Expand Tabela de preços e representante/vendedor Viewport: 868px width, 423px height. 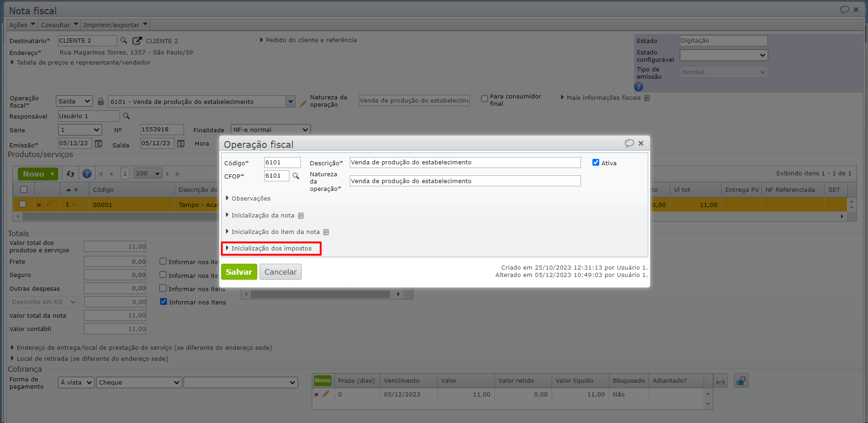point(81,63)
